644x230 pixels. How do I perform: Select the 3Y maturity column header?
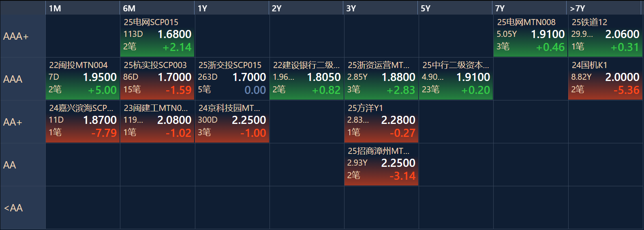pyautogui.click(x=381, y=8)
